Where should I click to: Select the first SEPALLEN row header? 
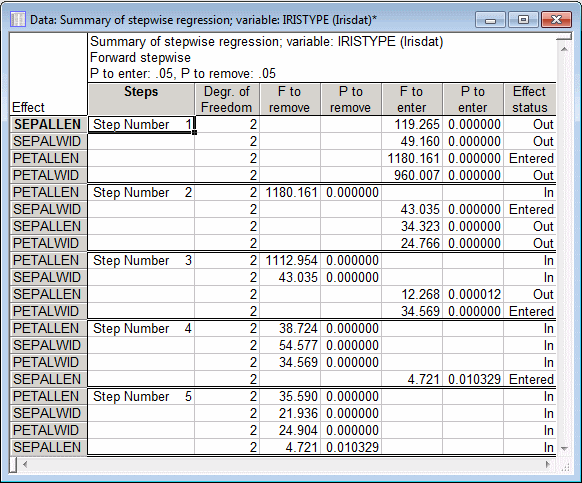click(x=48, y=124)
